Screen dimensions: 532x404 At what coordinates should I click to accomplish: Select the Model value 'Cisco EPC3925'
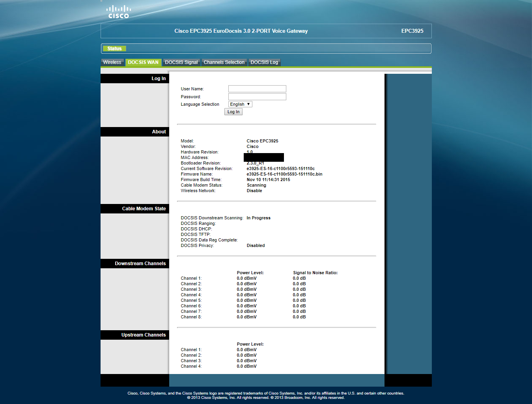(262, 141)
